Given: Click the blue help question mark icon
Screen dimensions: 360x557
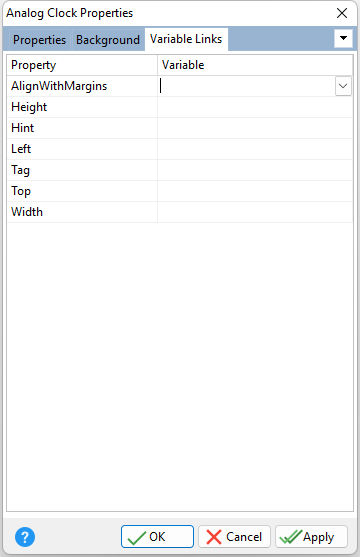Looking at the screenshot, I should coord(25,537).
